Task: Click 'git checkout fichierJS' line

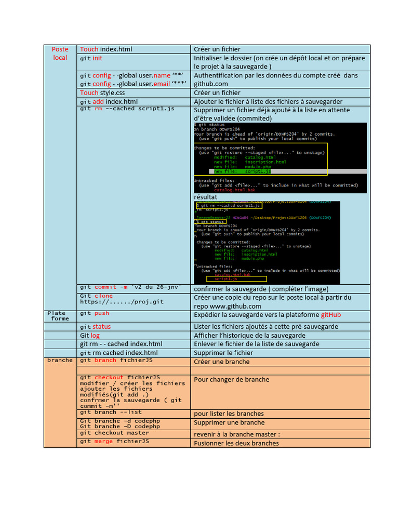Action: (120, 377)
